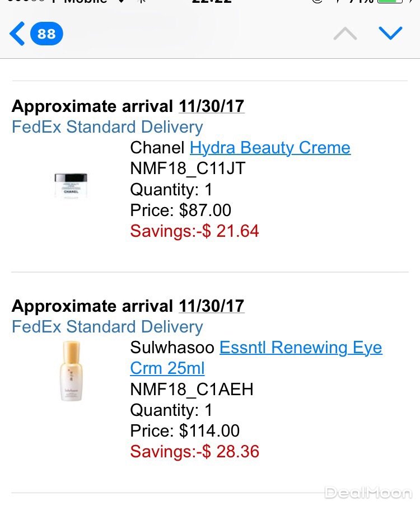Tap the red Savings -$21.64 text

tap(194, 231)
